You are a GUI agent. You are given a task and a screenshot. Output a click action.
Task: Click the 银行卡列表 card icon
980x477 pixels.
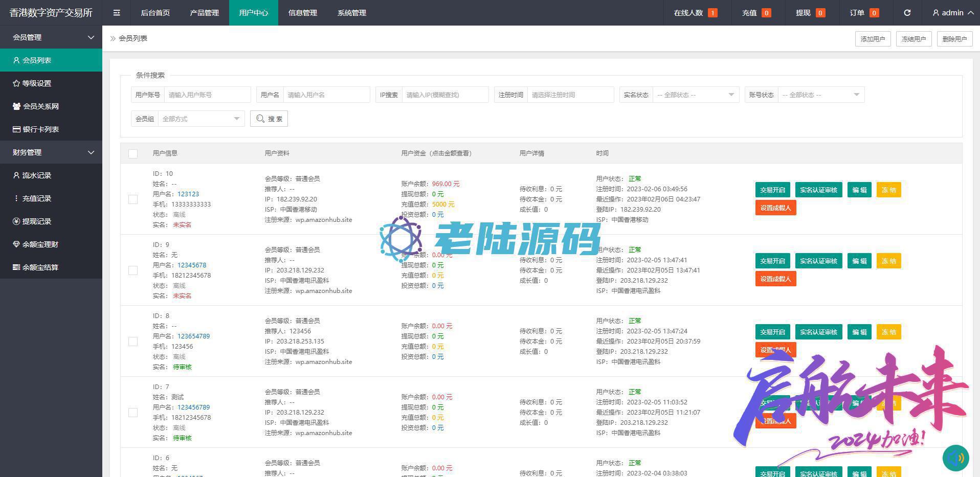[16, 129]
